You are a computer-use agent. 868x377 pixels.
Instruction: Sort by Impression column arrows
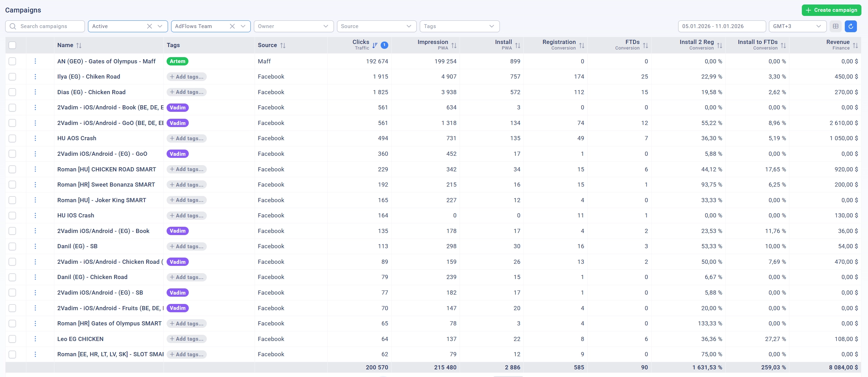tap(454, 45)
